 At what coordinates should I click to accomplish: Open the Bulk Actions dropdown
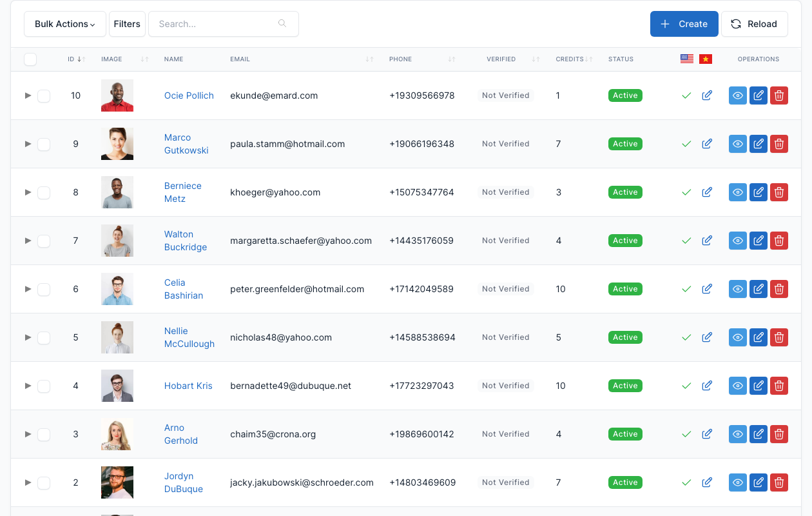coord(65,24)
